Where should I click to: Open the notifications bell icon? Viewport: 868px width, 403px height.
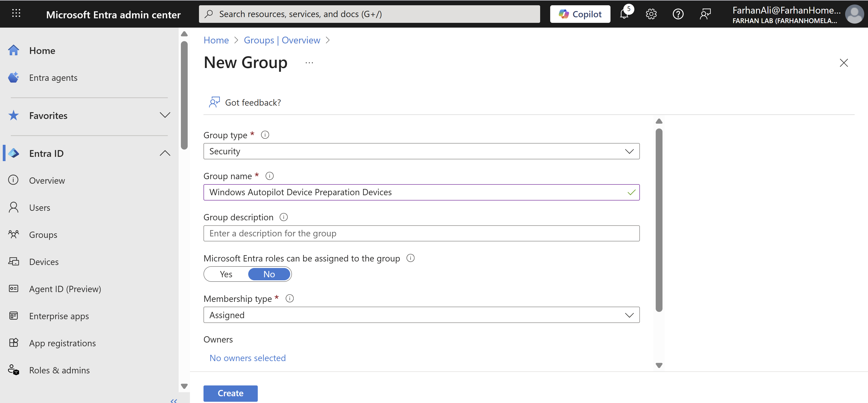[x=624, y=14]
